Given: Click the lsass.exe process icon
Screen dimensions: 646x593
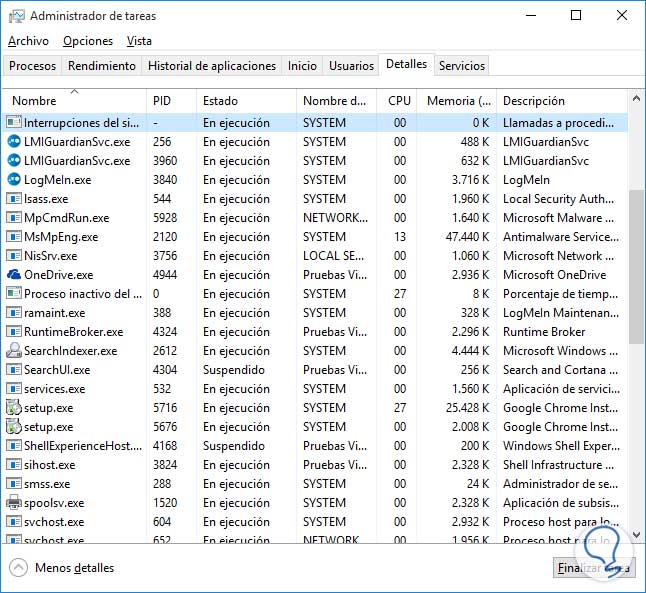Looking at the screenshot, I should click(x=14, y=199).
